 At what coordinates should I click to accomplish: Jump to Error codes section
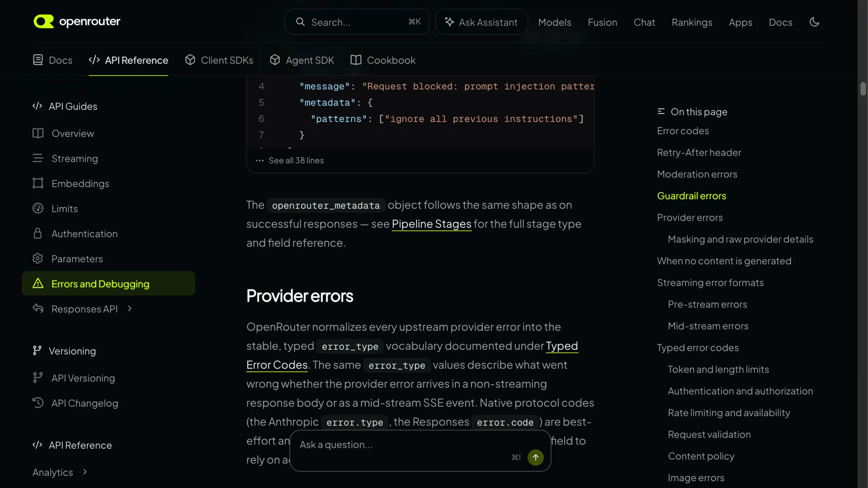click(x=683, y=131)
